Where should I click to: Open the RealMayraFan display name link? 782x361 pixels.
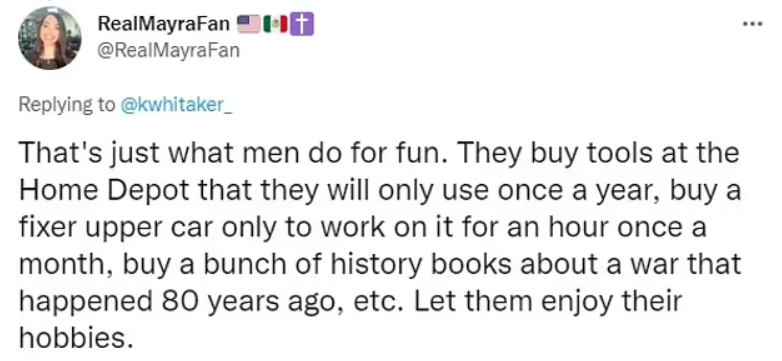coord(165,24)
